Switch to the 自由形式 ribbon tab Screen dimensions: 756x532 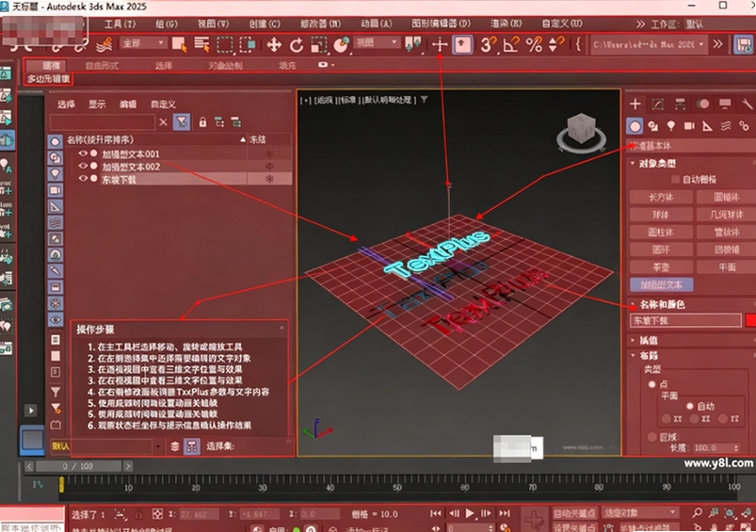pyautogui.click(x=102, y=66)
